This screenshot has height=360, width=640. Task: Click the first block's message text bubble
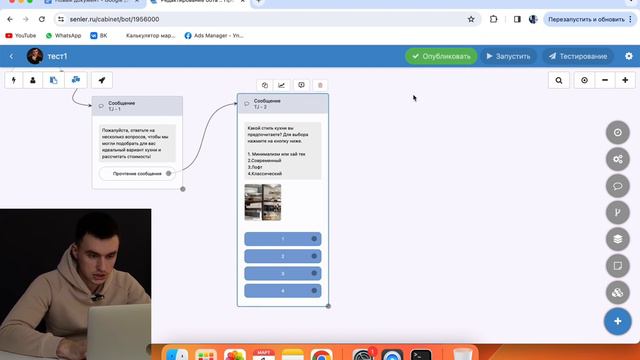coord(137,143)
